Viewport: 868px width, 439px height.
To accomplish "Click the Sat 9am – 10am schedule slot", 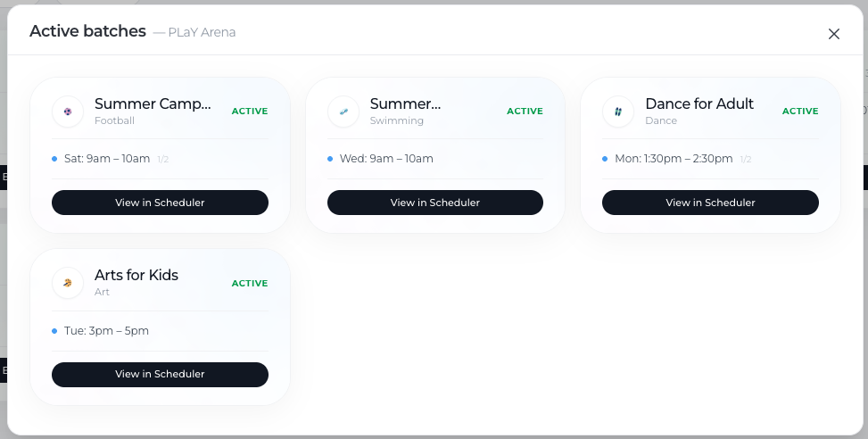I will pyautogui.click(x=107, y=159).
